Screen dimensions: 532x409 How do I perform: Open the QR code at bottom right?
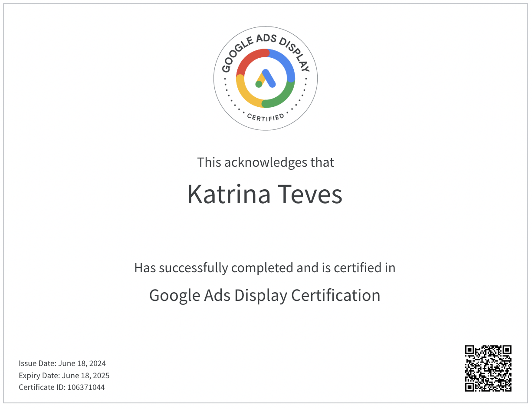coord(488,368)
